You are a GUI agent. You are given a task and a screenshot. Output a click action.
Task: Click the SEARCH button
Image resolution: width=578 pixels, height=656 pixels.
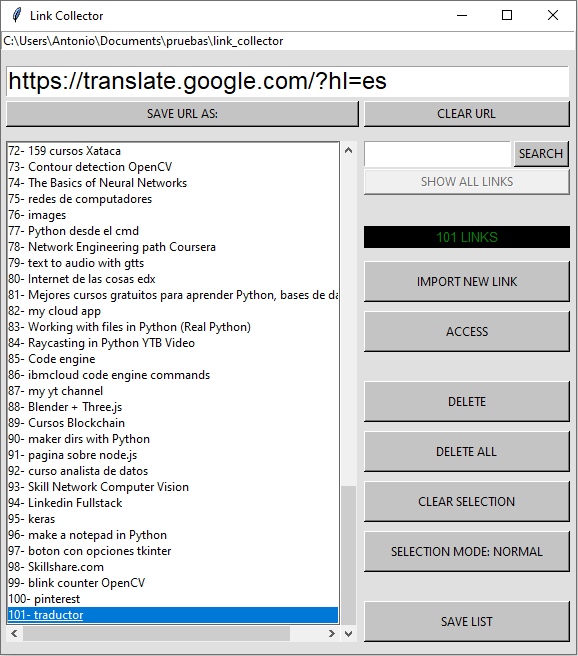coord(541,154)
